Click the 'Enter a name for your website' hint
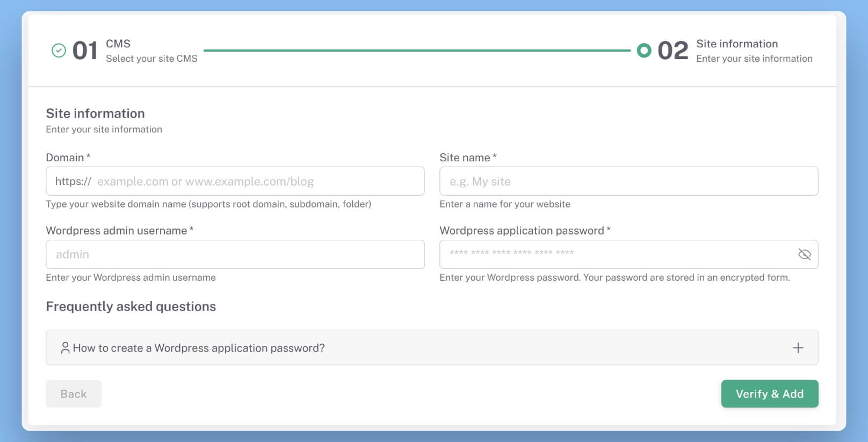 tap(505, 204)
